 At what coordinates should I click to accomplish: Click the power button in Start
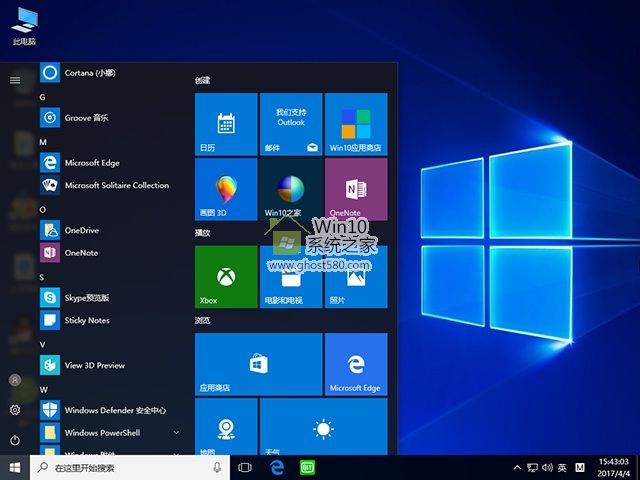point(15,440)
